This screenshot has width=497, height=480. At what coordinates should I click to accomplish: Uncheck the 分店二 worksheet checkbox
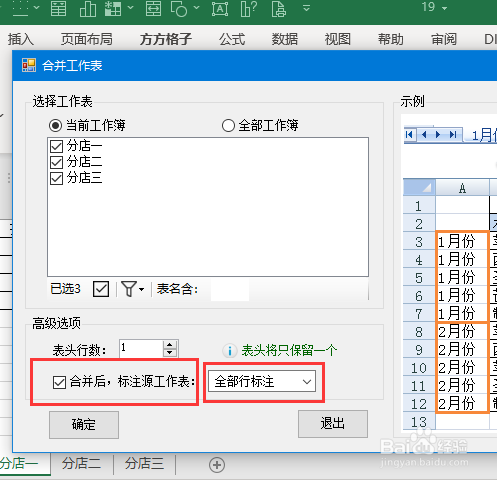point(56,162)
